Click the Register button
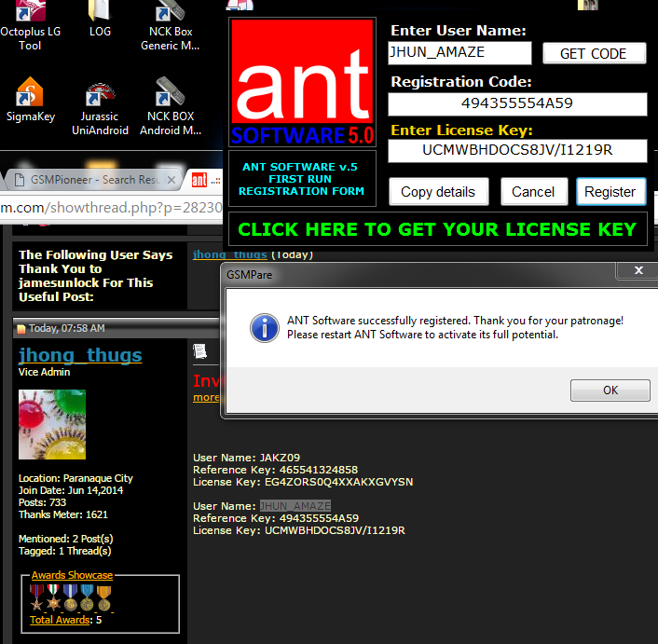Screen dimensions: 658x644 tap(610, 192)
